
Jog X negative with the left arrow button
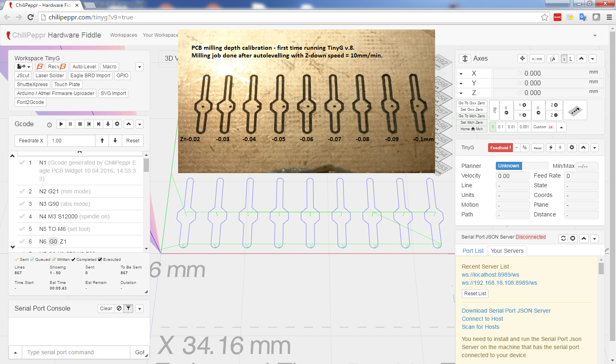pos(506,110)
